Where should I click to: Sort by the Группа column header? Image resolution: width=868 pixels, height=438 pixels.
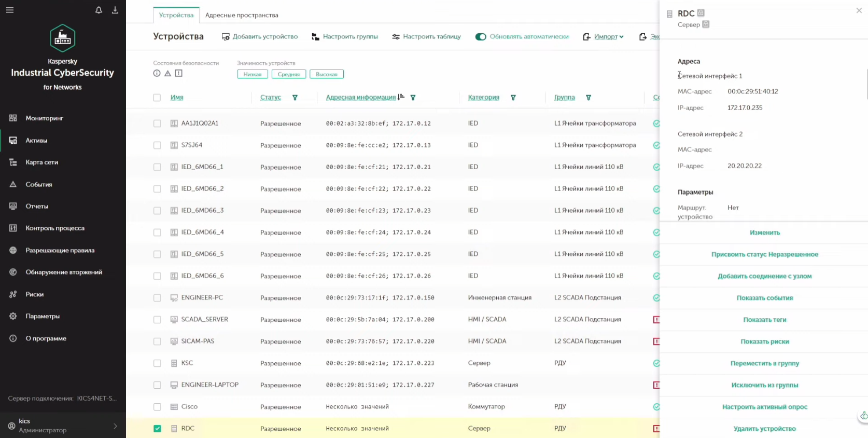[x=565, y=98]
